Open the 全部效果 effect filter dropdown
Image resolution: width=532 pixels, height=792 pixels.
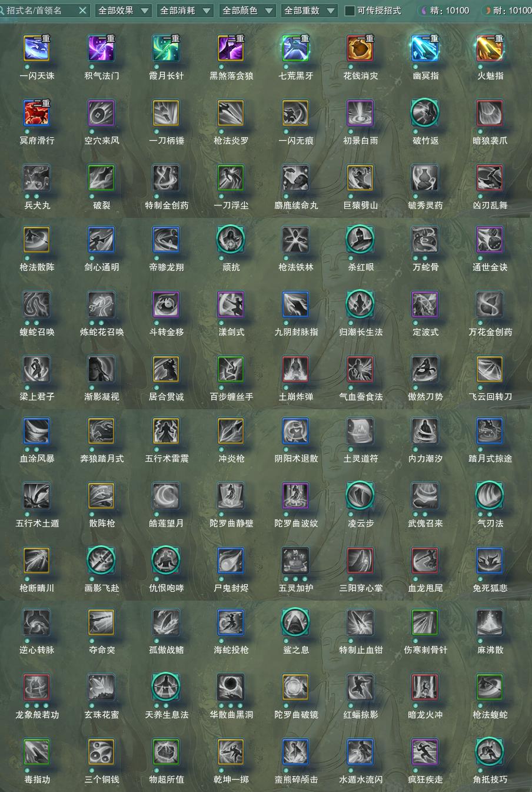tap(123, 10)
